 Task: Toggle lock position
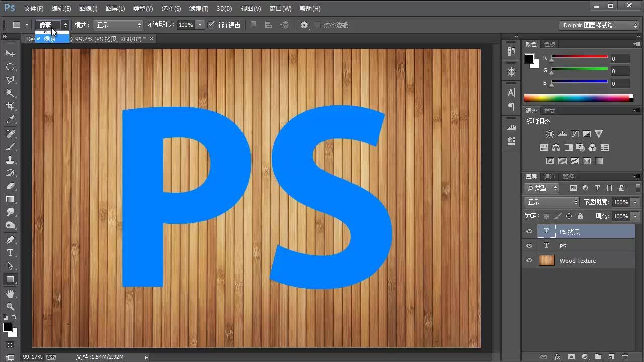pos(569,216)
